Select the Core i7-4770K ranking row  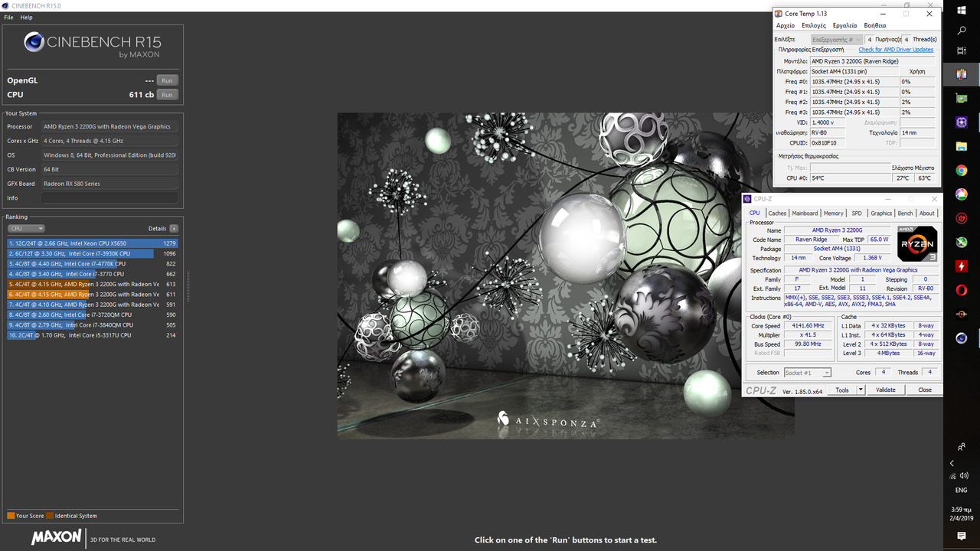[93, 263]
